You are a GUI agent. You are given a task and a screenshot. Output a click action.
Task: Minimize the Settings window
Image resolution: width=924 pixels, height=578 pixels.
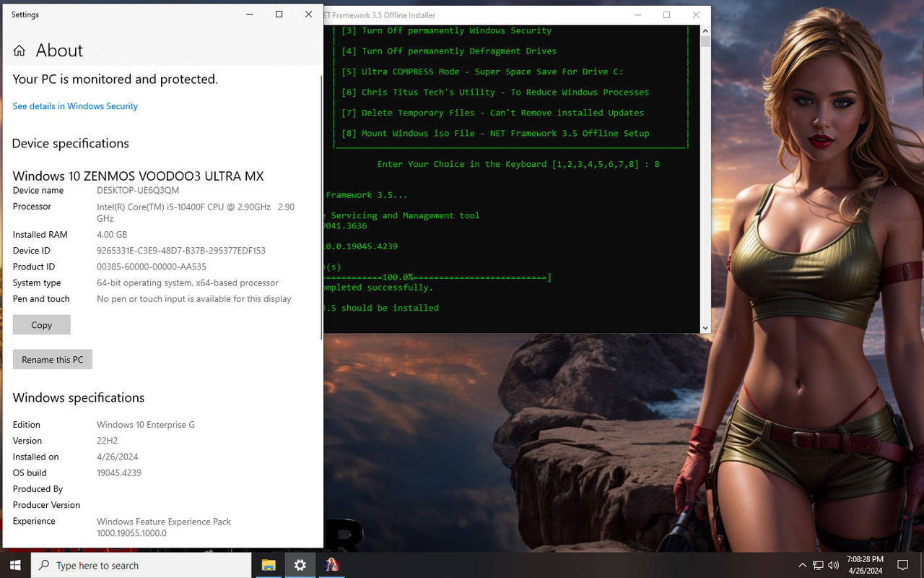250,14
